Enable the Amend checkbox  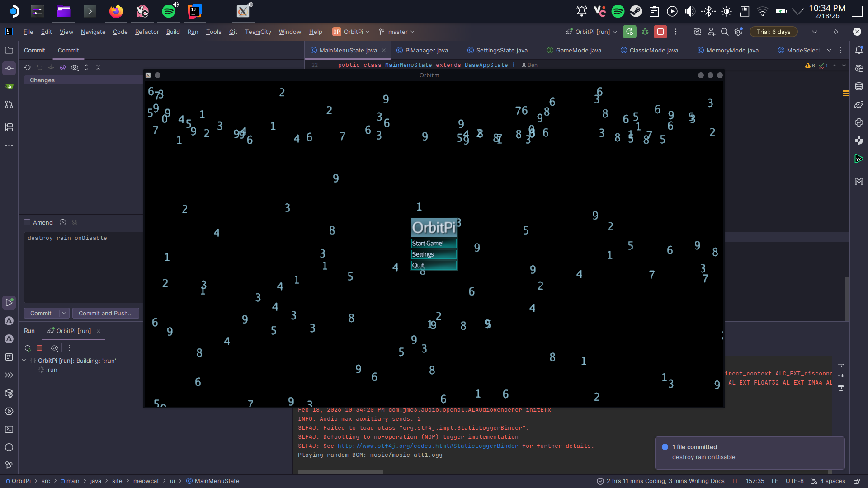click(27, 222)
